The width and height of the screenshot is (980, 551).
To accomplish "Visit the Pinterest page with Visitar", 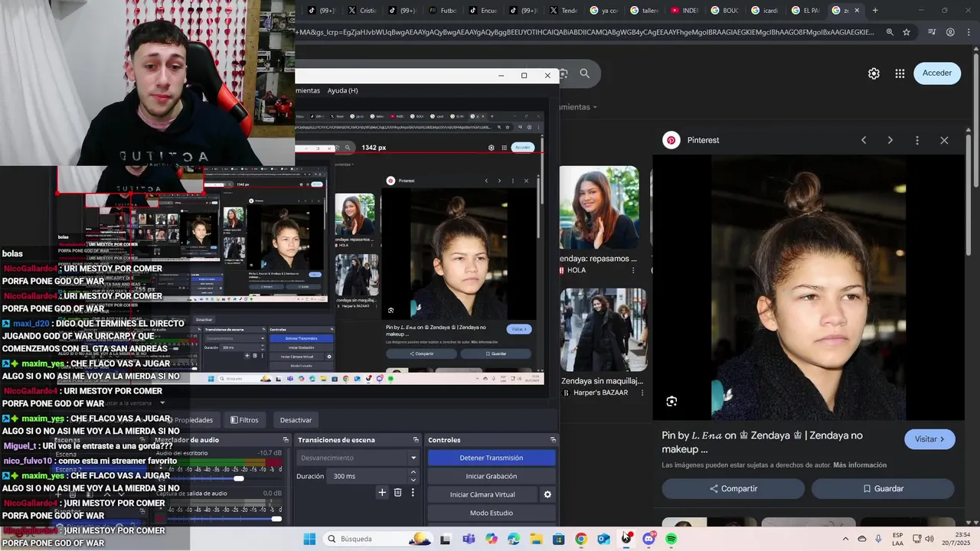I will [x=929, y=439].
